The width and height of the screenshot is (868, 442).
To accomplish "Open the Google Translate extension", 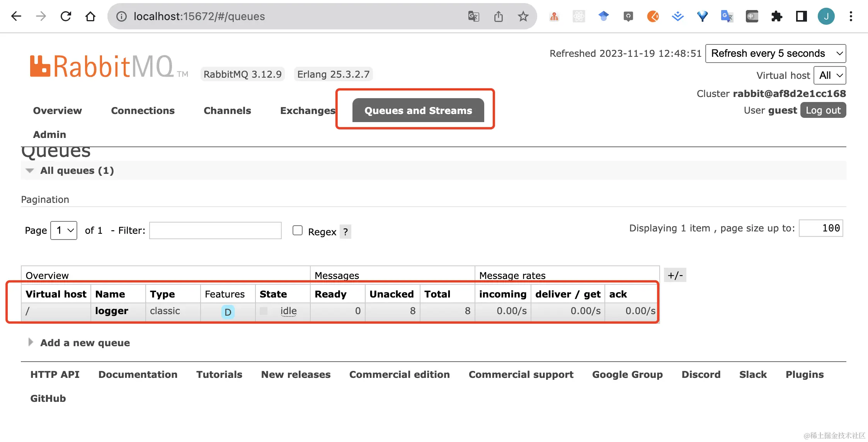I will coord(727,16).
